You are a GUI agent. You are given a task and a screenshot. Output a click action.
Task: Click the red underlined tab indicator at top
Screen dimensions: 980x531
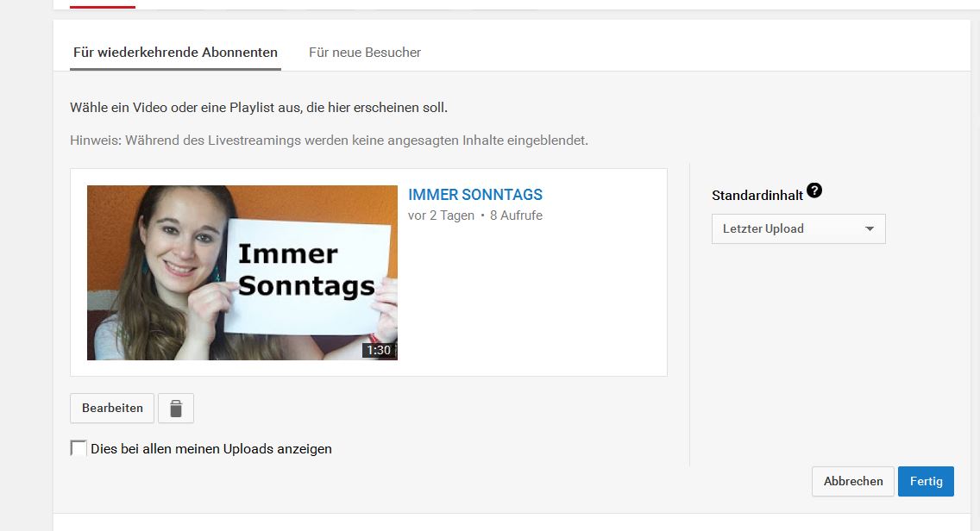tap(103, 6)
